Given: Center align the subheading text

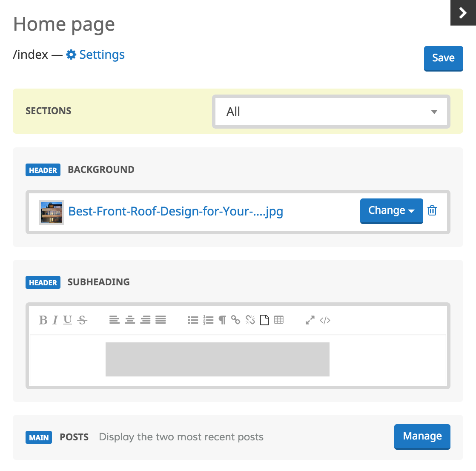Looking at the screenshot, I should click(130, 320).
